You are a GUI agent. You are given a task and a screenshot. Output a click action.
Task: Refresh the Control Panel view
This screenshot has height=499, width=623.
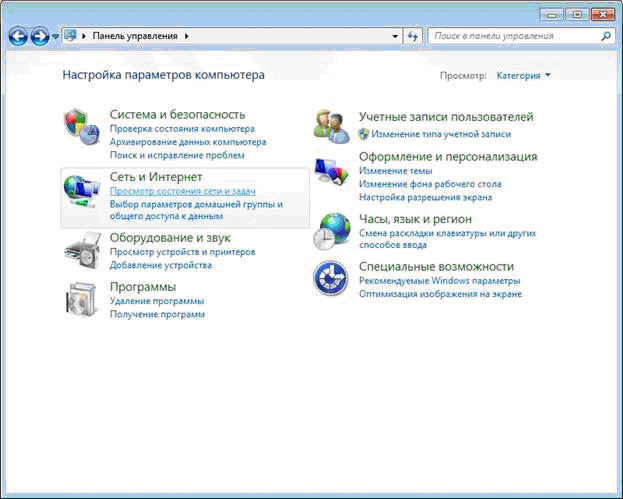pyautogui.click(x=413, y=36)
